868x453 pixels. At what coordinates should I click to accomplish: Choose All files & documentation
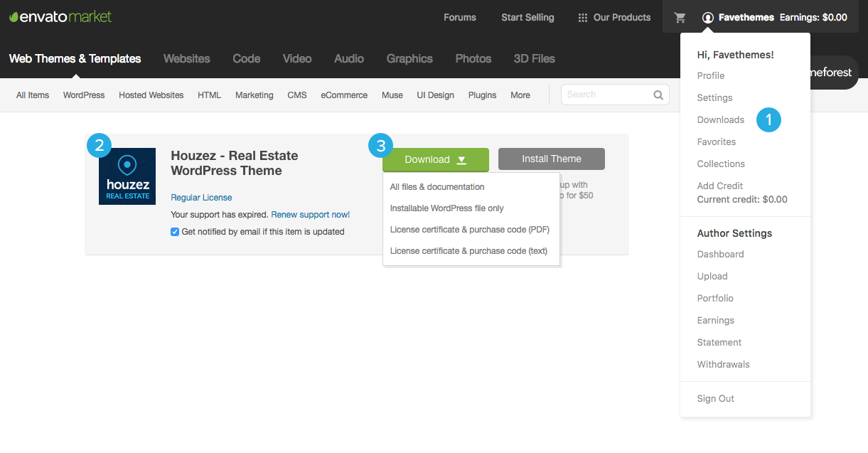pyautogui.click(x=437, y=187)
